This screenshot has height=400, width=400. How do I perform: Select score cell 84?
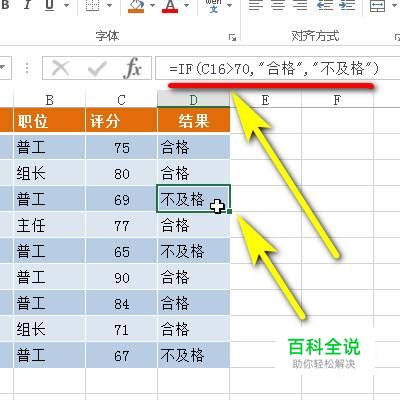121,303
